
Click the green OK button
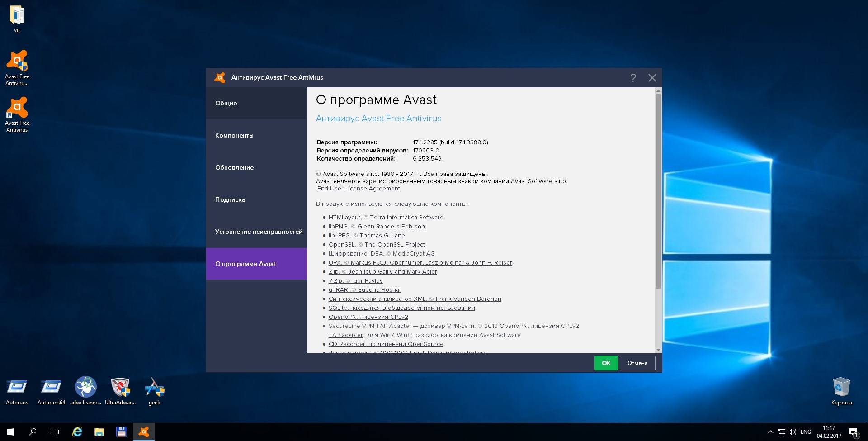click(x=606, y=363)
